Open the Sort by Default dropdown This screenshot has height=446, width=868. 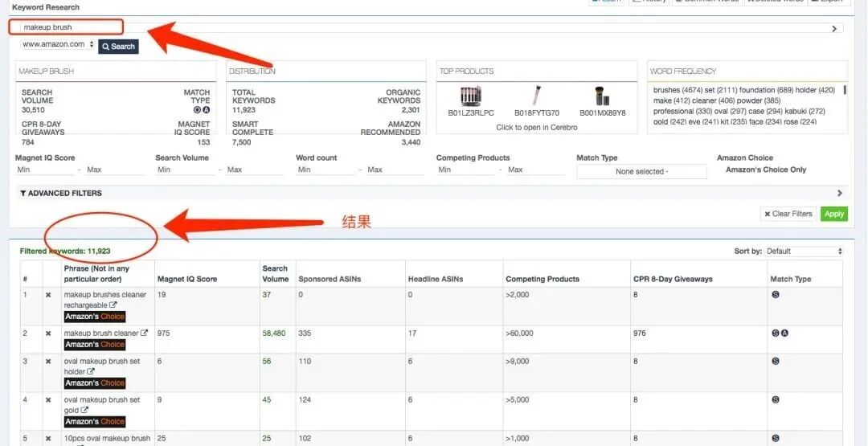(x=804, y=252)
